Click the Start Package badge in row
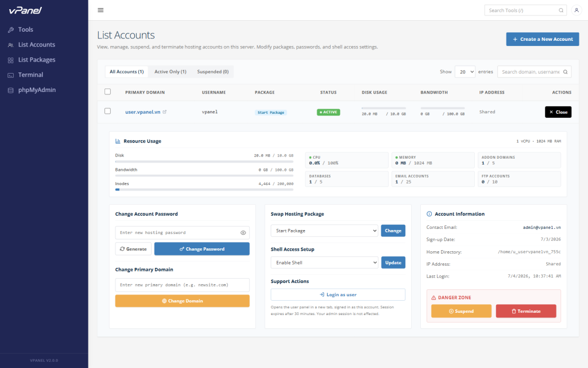Image resolution: width=588 pixels, height=368 pixels. [x=271, y=112]
